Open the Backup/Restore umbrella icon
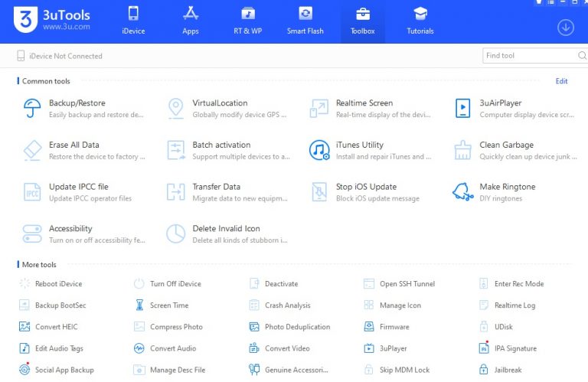Viewport: 588px width, 382px height. click(32, 108)
